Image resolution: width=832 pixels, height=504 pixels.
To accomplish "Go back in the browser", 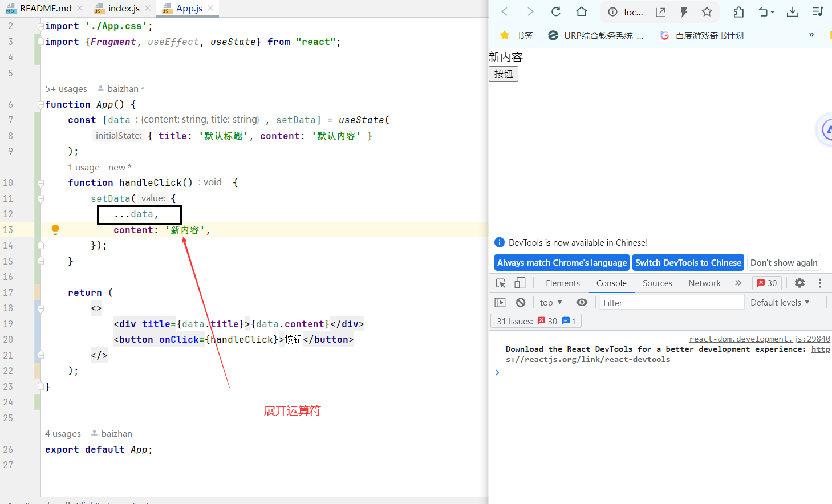I will tap(504, 11).
